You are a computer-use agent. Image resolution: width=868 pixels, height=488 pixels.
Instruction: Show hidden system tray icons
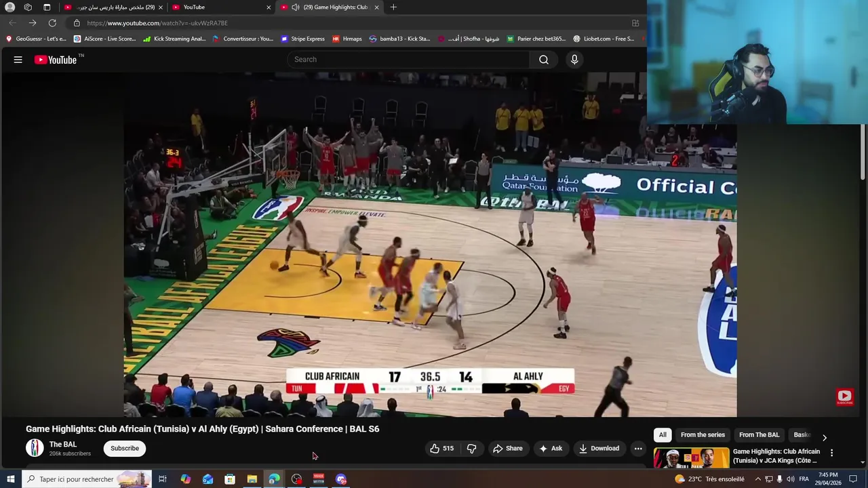(758, 479)
